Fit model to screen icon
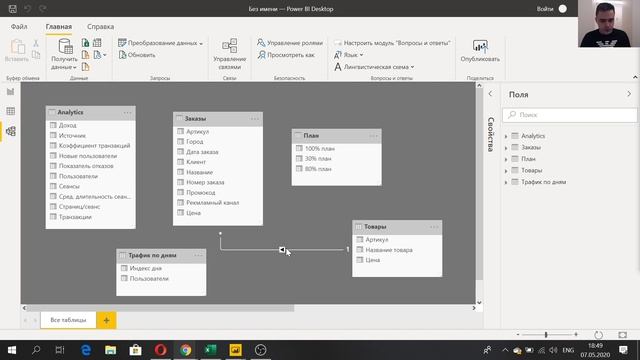640x360 pixels. 622,335
